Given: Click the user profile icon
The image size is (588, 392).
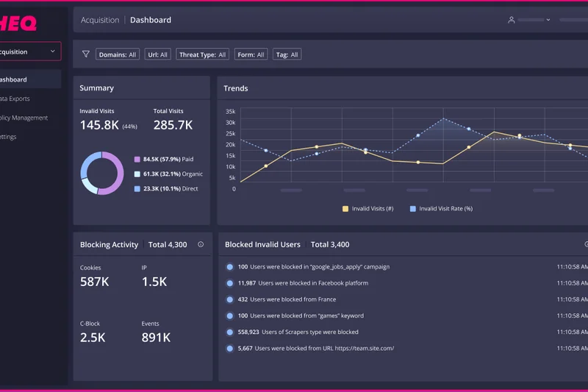Looking at the screenshot, I should tap(512, 20).
